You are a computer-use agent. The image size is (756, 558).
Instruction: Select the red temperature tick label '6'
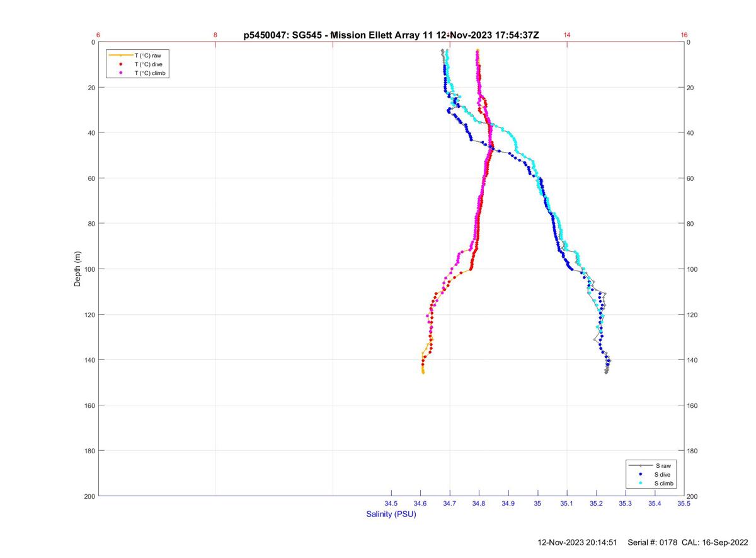(99, 35)
